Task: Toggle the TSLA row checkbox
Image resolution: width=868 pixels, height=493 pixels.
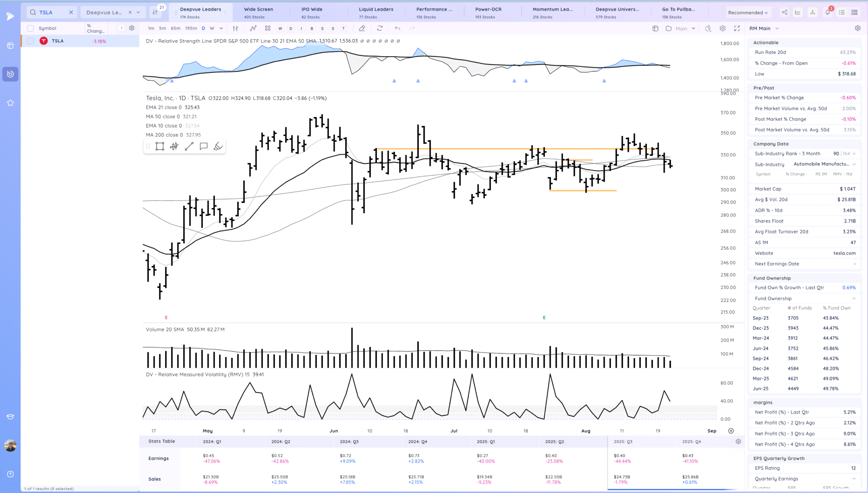Action: pyautogui.click(x=31, y=41)
